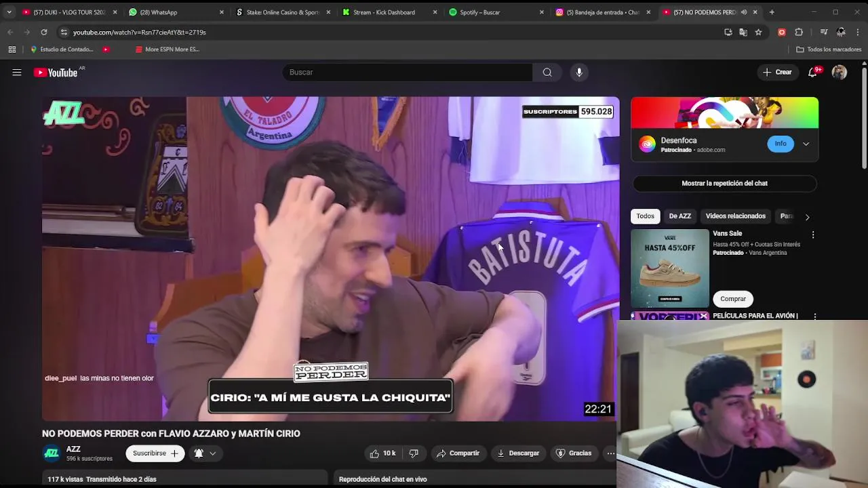Dislike the video with thumbs down
The image size is (868, 488).
pos(414,453)
